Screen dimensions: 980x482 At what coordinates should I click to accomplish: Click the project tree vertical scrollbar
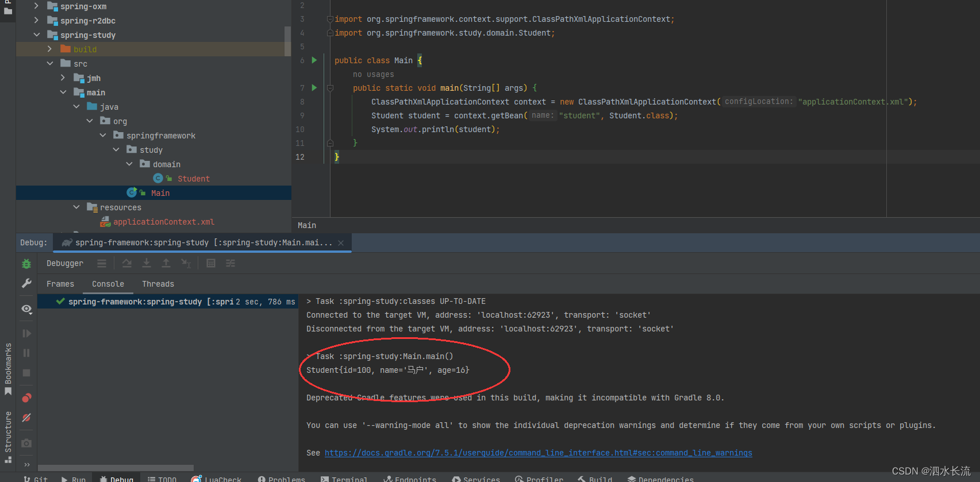[x=287, y=41]
